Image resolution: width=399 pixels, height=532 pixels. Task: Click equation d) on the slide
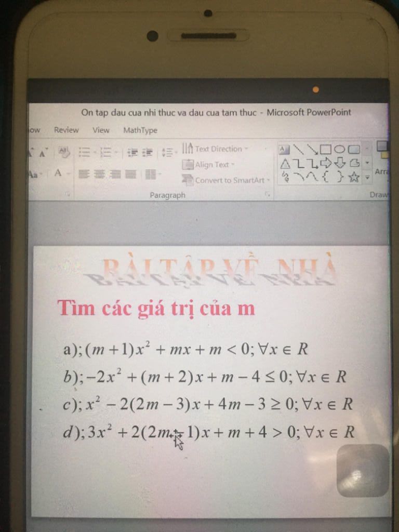(209, 432)
